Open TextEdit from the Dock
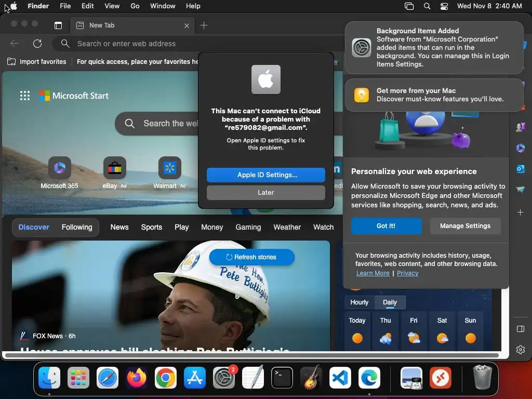532x399 pixels. (x=253, y=378)
